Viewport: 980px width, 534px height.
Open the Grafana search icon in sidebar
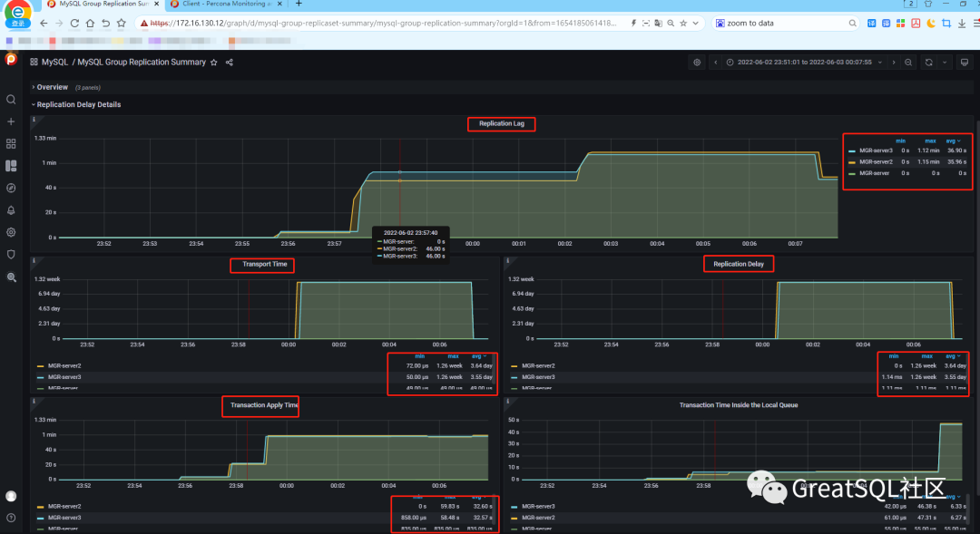11,100
